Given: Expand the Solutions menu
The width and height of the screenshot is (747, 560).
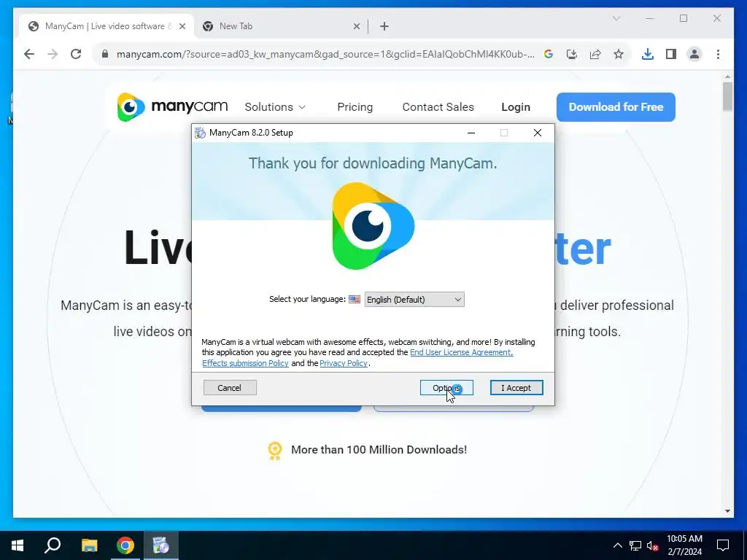Looking at the screenshot, I should point(275,107).
